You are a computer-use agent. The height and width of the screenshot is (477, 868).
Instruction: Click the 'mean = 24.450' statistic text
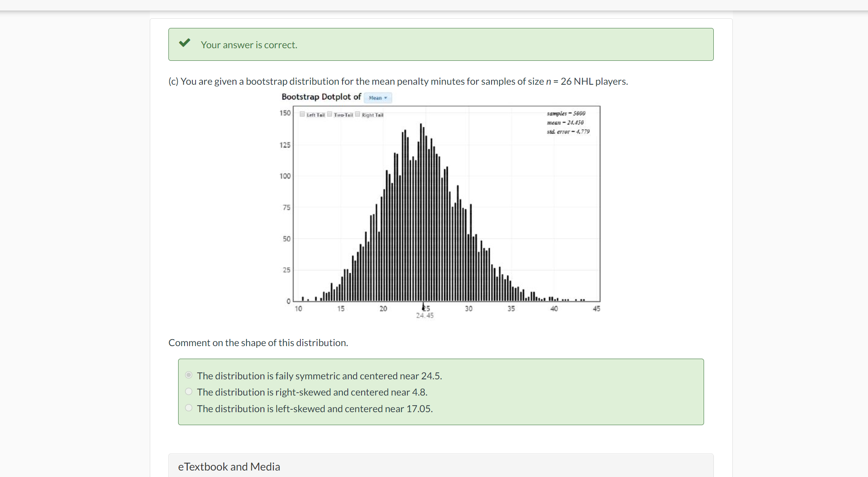pos(565,122)
